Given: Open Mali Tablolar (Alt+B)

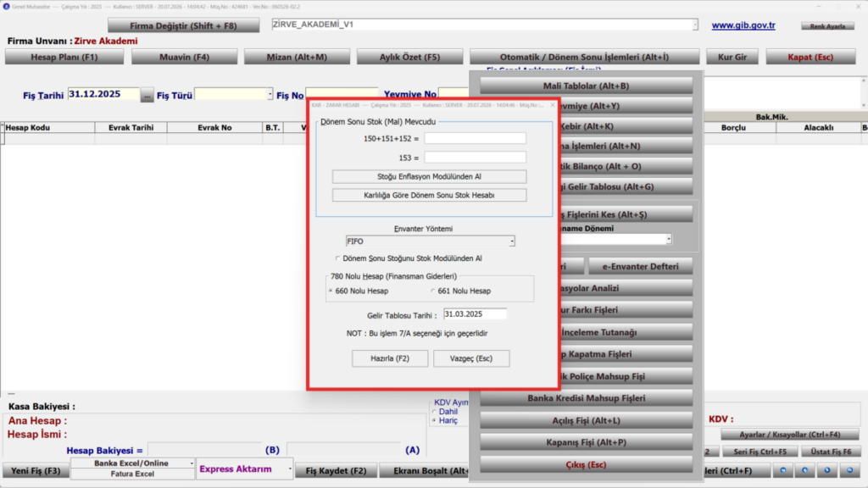Looking at the screenshot, I should click(587, 86).
